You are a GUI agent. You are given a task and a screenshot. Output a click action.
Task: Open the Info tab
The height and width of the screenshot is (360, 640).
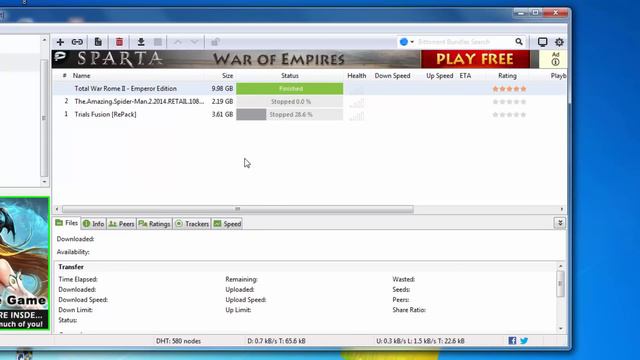pos(93,224)
